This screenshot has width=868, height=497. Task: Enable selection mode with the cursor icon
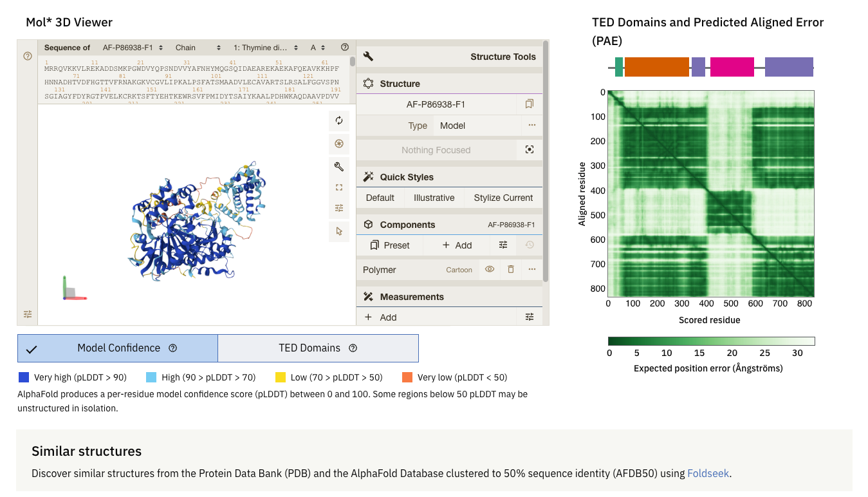click(339, 231)
